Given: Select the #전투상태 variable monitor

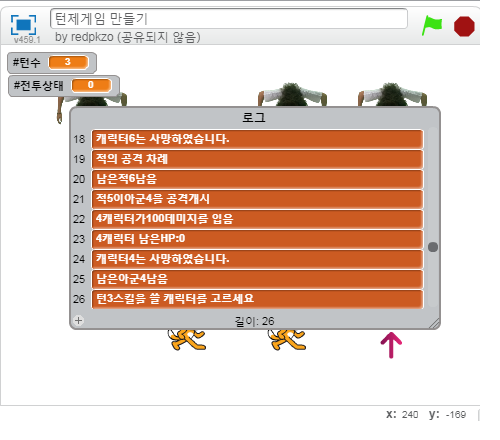Looking at the screenshot, I should click(x=64, y=86).
